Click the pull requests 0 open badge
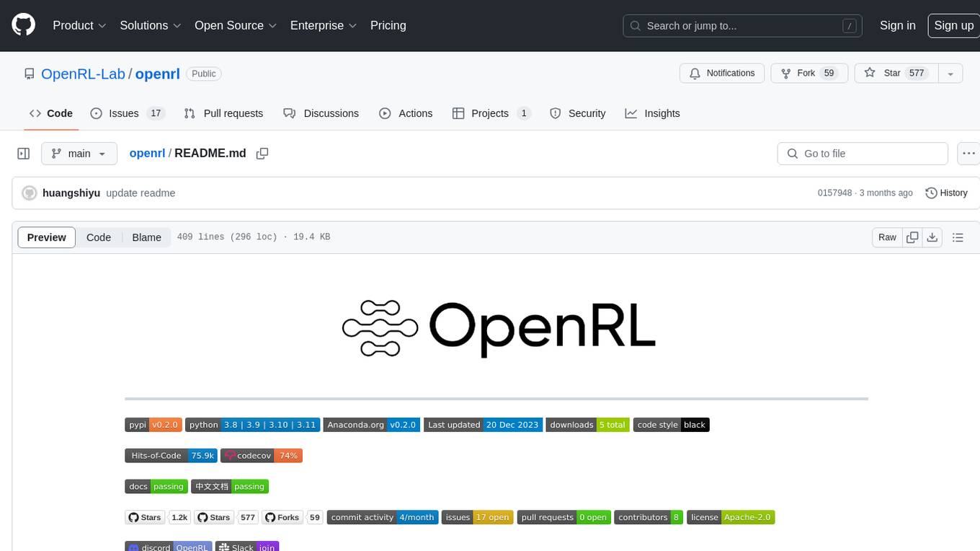Viewport: 980px width, 551px height. [x=564, y=517]
